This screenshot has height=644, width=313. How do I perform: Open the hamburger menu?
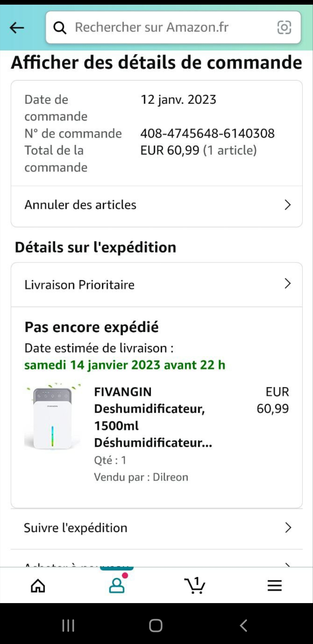[274, 585]
